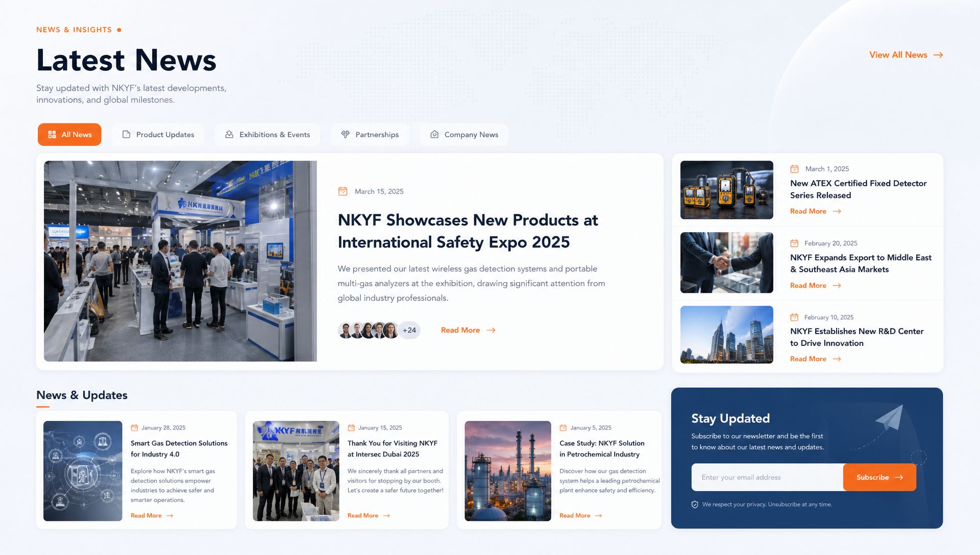Open Case Study: NKYF Solution headline

[602, 449]
